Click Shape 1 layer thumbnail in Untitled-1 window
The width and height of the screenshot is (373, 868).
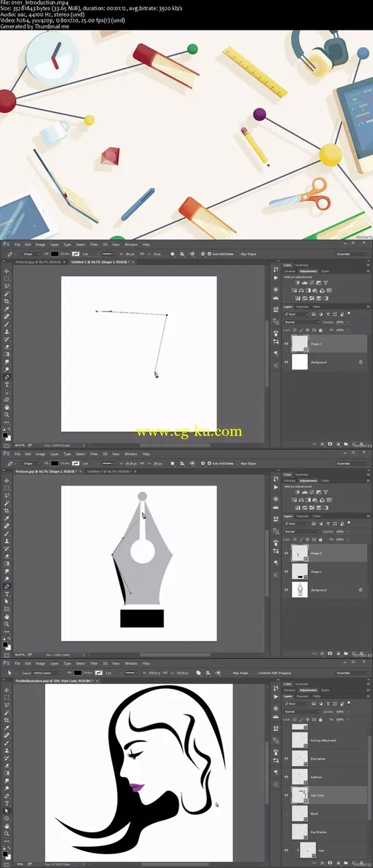coord(300,343)
